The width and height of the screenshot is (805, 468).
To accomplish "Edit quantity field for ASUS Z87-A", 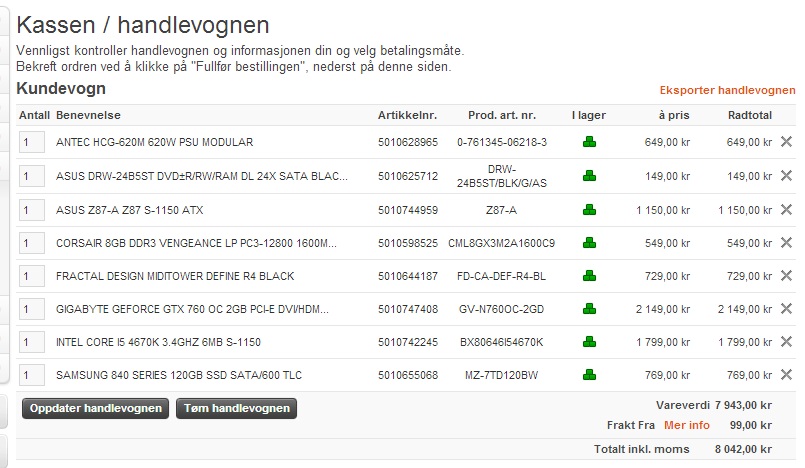I will pos(32,210).
